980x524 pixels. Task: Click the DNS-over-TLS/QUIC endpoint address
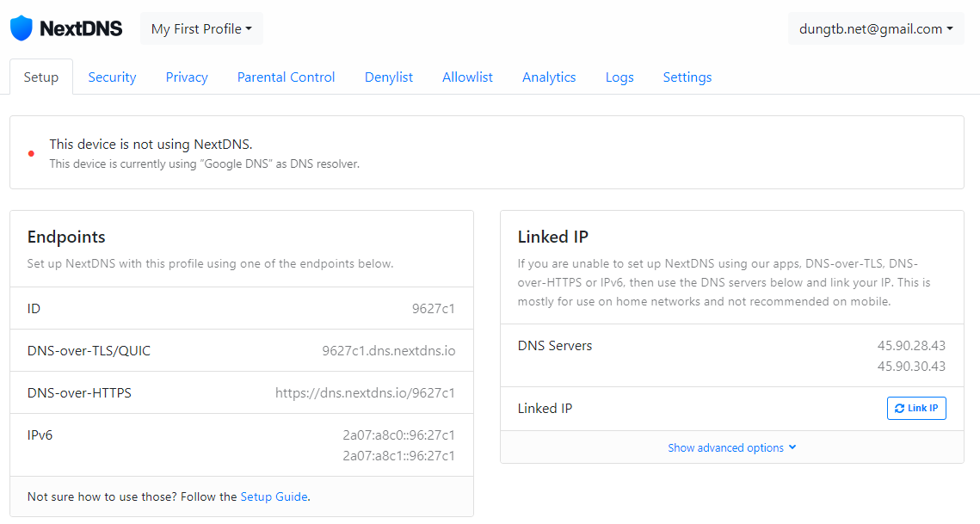[388, 351]
